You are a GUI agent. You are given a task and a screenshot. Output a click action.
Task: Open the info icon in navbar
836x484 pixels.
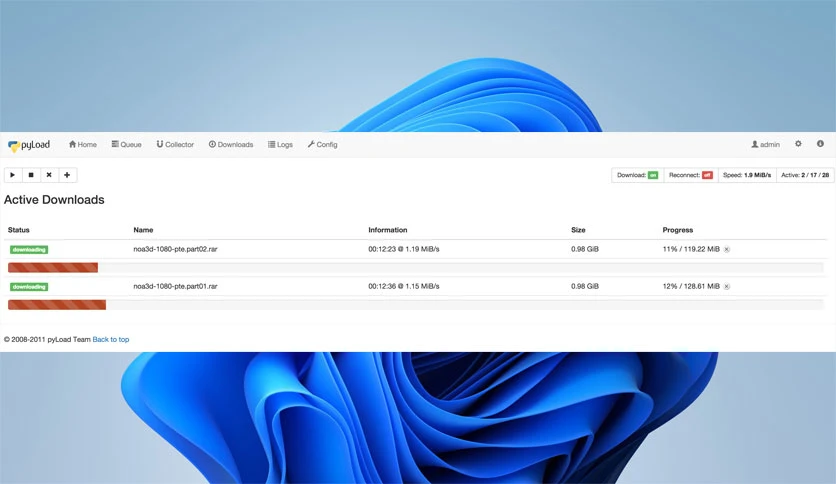(x=821, y=144)
